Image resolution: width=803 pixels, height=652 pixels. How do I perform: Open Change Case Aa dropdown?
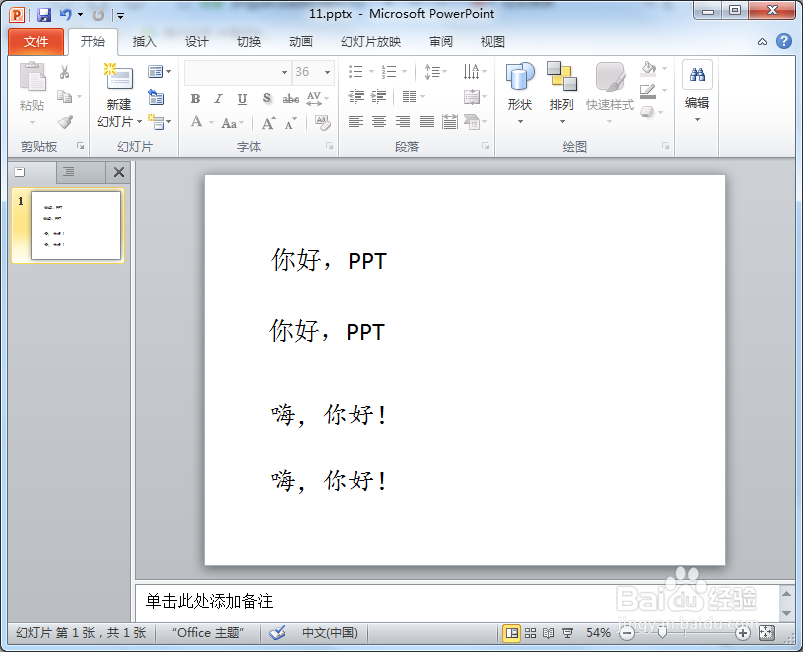point(233,123)
